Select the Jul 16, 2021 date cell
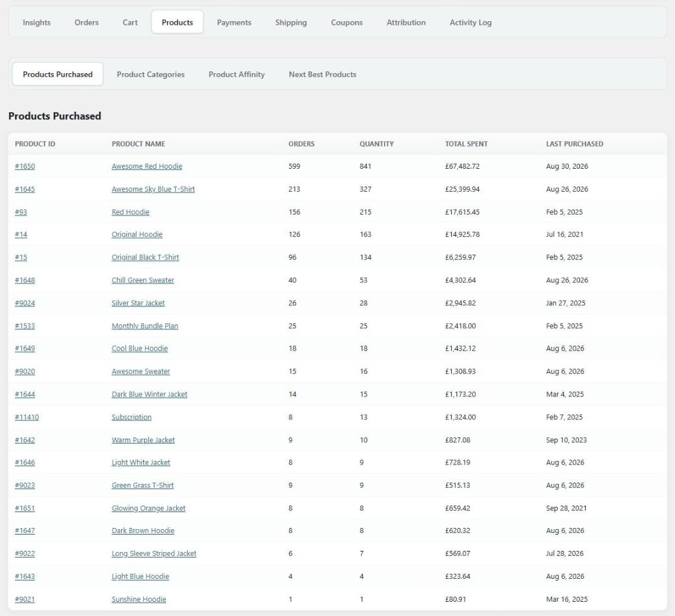This screenshot has height=616, width=675. click(565, 234)
